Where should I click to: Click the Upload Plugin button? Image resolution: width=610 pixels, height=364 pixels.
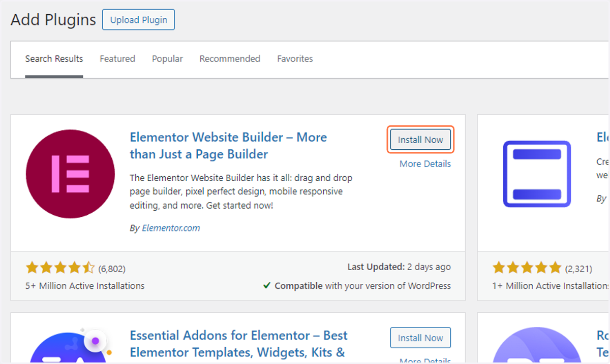(138, 20)
